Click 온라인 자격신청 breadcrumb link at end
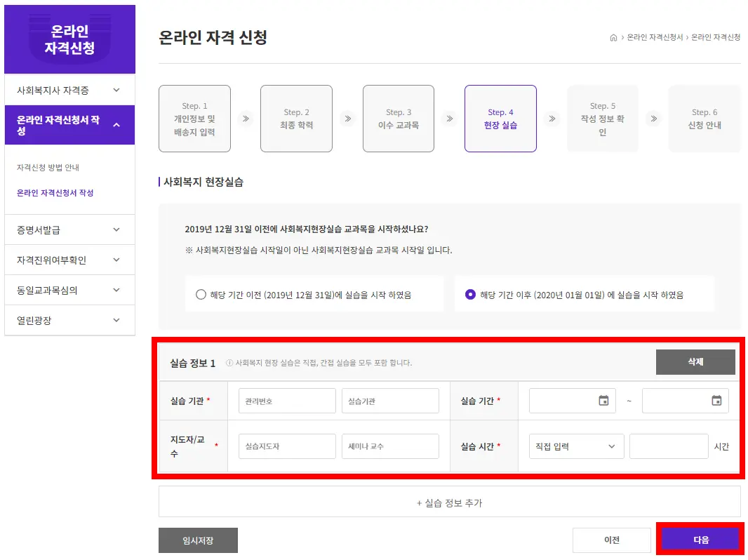Viewport: 748px width, 560px height. point(716,37)
